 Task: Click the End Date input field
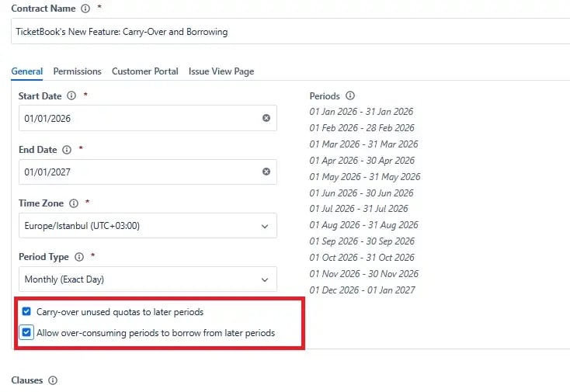click(x=140, y=172)
